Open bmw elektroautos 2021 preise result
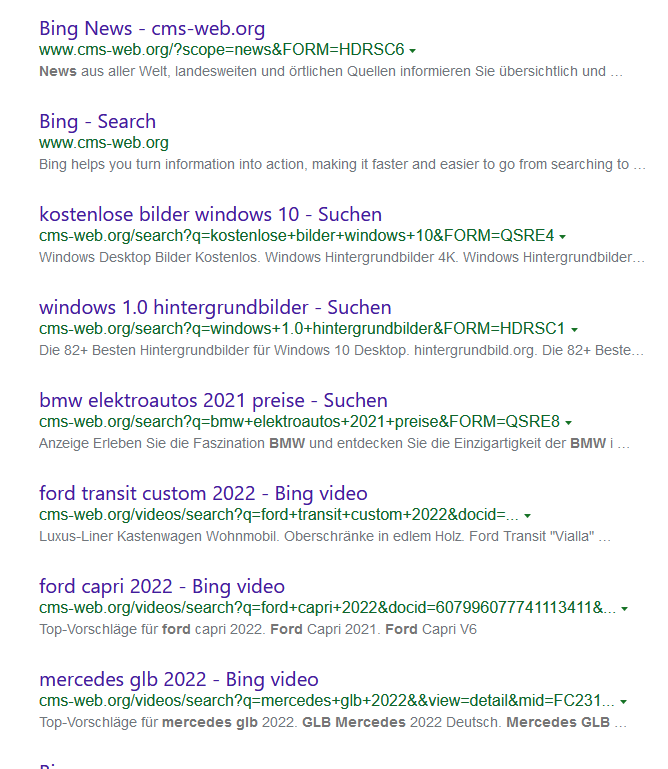 pyautogui.click(x=213, y=400)
